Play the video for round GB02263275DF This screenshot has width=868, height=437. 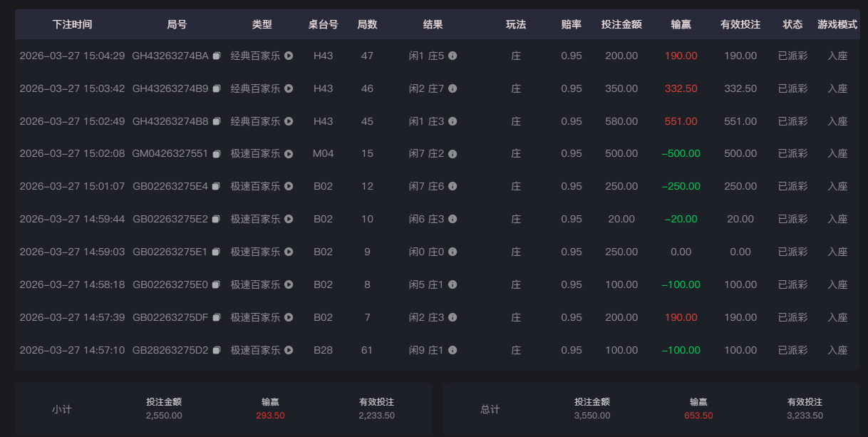point(288,317)
